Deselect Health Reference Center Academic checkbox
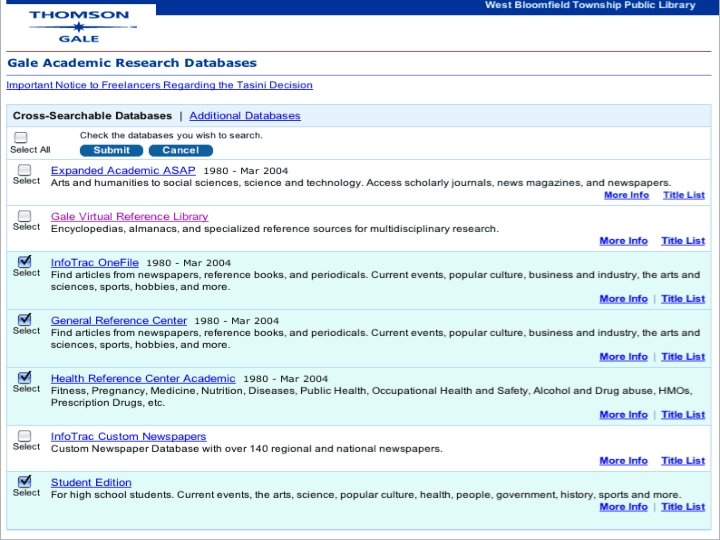This screenshot has width=720, height=540. tap(24, 377)
